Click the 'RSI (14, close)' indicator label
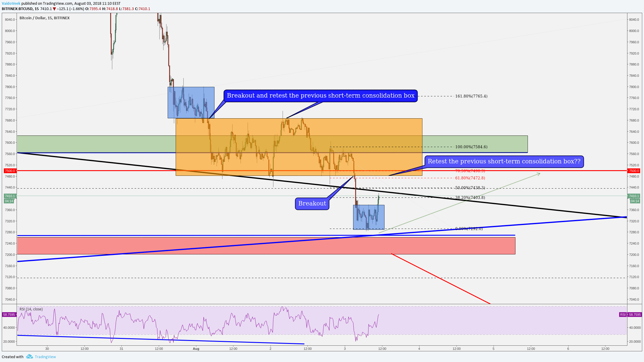644x362 pixels. tap(31, 309)
